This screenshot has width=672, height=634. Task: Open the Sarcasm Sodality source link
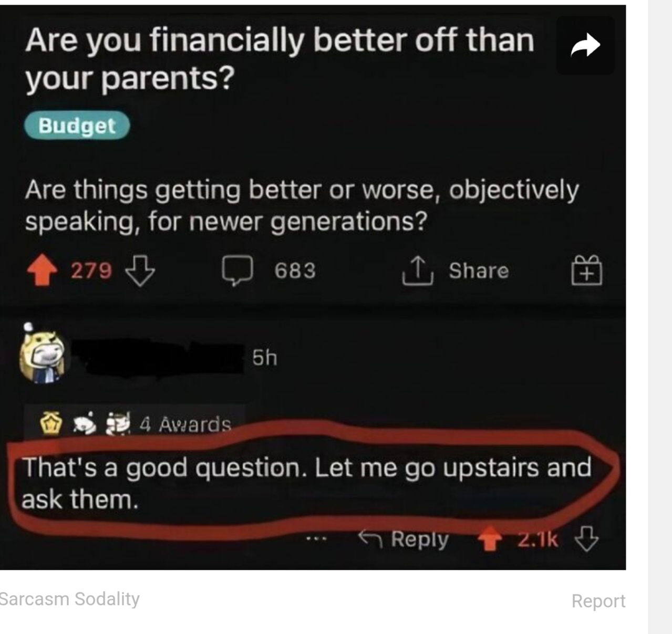(x=70, y=599)
